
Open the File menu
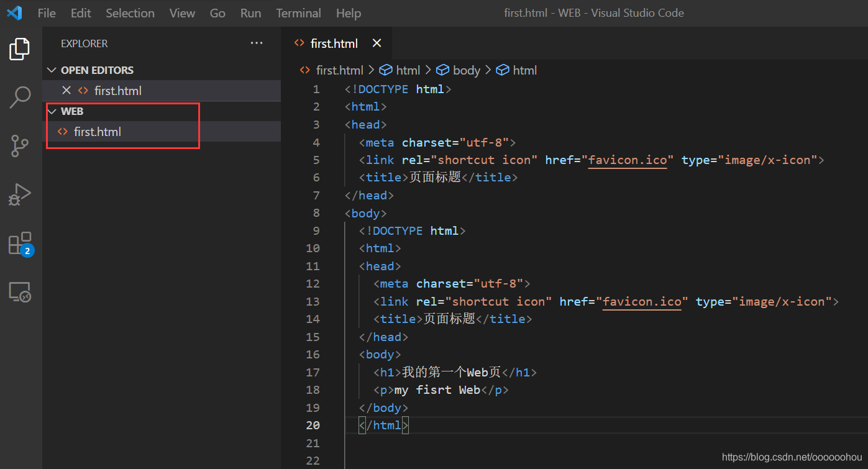[x=47, y=13]
